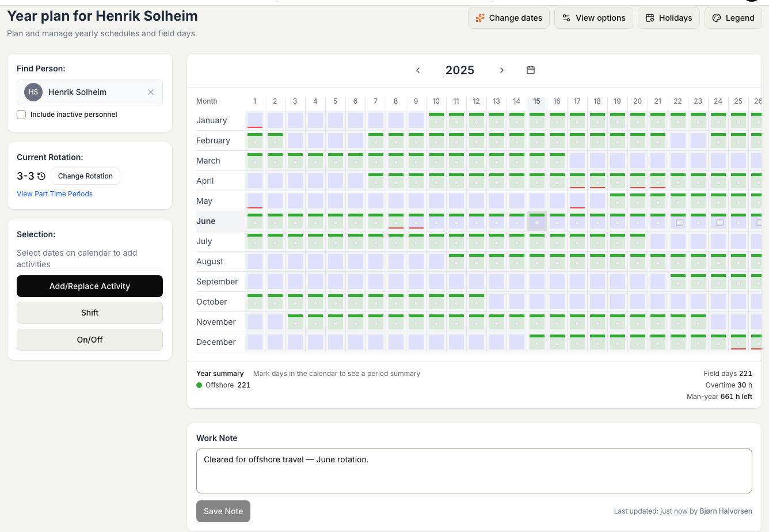The height and width of the screenshot is (532, 769).
Task: Click the year label 2025
Action: pyautogui.click(x=460, y=70)
